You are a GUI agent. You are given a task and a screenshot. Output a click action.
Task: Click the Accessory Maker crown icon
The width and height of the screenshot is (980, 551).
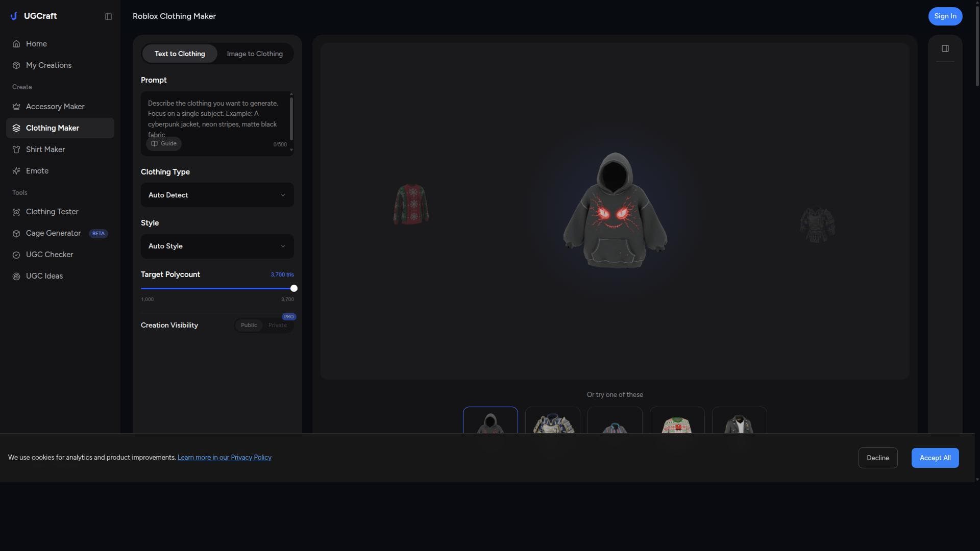coord(16,107)
